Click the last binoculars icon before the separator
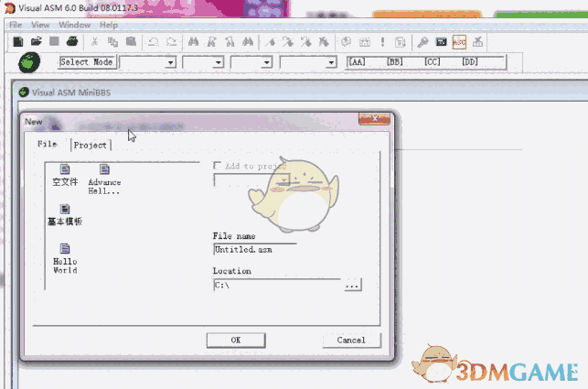The height and width of the screenshot is (389, 588). 248,41
